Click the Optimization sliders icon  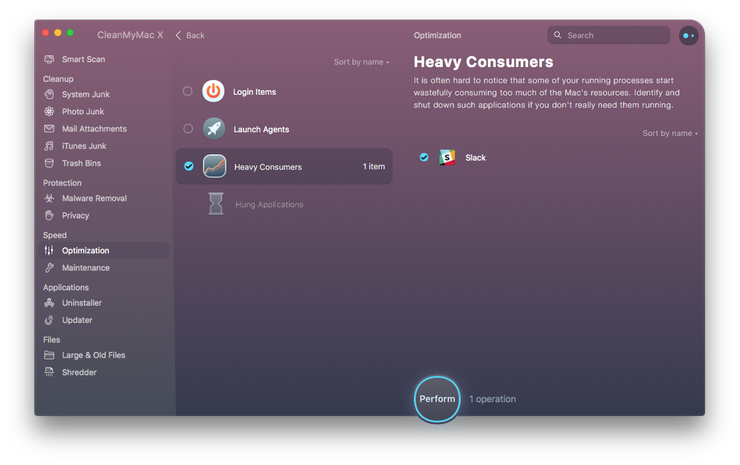click(49, 251)
